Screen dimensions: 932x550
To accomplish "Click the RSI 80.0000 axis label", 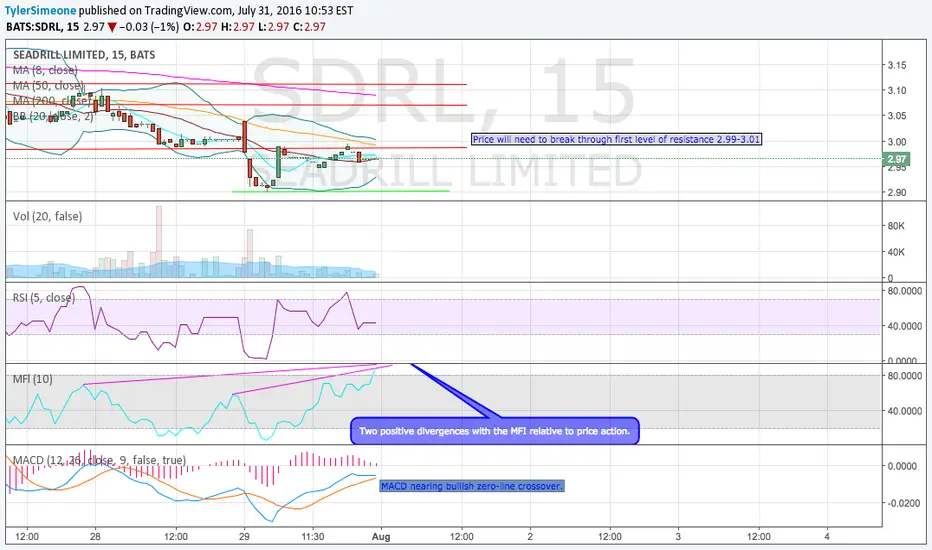I will click(905, 291).
